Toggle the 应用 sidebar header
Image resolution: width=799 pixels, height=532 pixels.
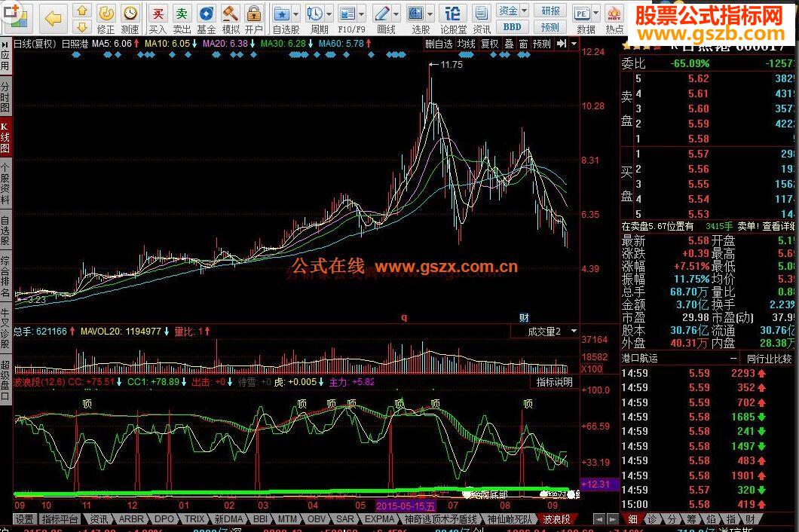point(5,57)
